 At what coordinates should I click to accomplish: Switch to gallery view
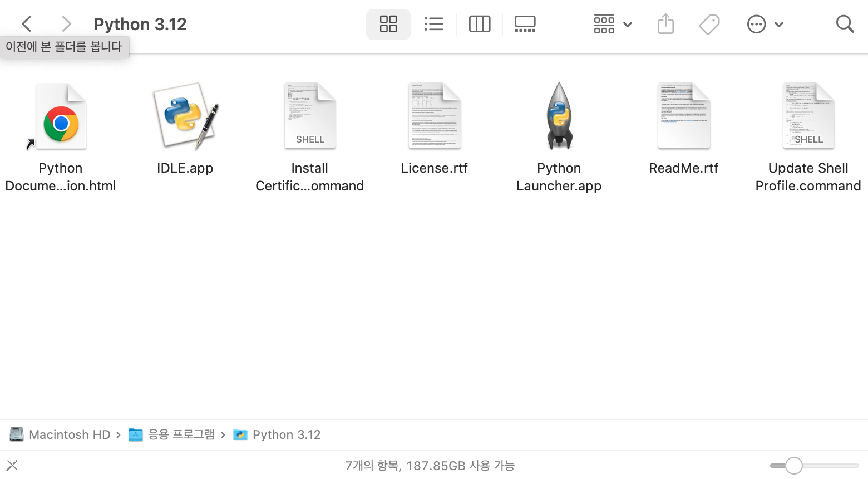[525, 24]
